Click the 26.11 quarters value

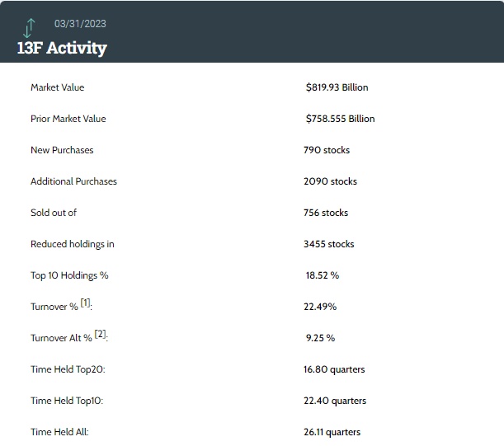[x=332, y=432]
